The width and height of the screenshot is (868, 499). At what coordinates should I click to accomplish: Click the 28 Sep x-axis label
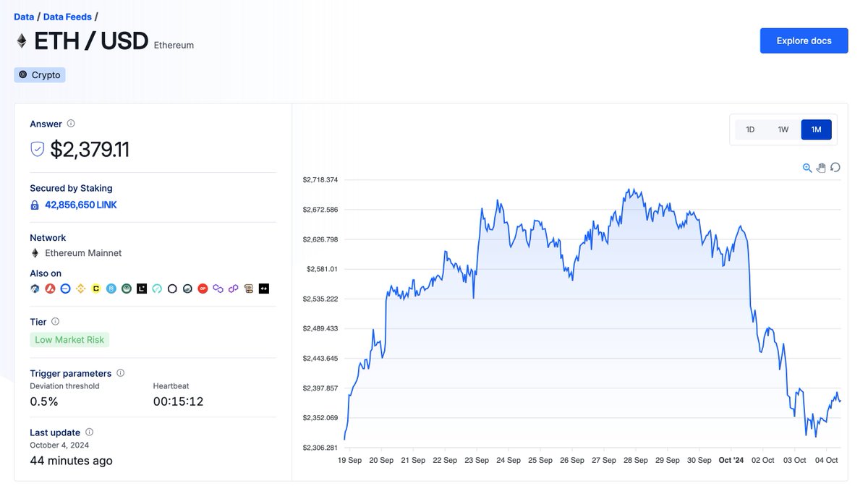pyautogui.click(x=635, y=460)
